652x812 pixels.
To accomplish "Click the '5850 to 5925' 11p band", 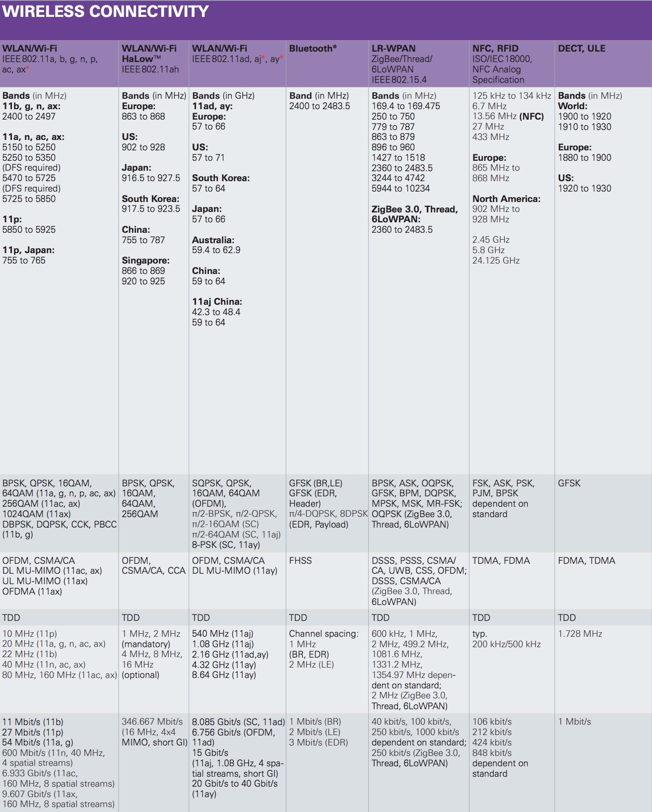I will pyautogui.click(x=29, y=230).
